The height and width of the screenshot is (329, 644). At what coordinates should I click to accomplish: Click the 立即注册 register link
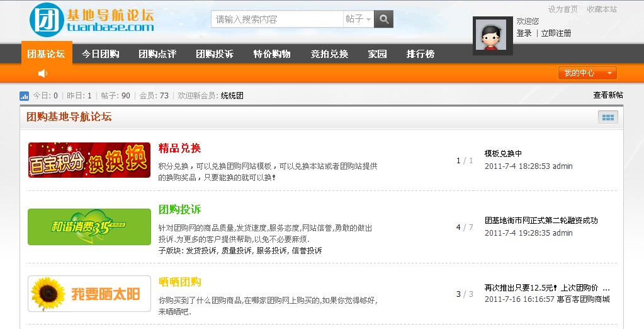click(556, 33)
